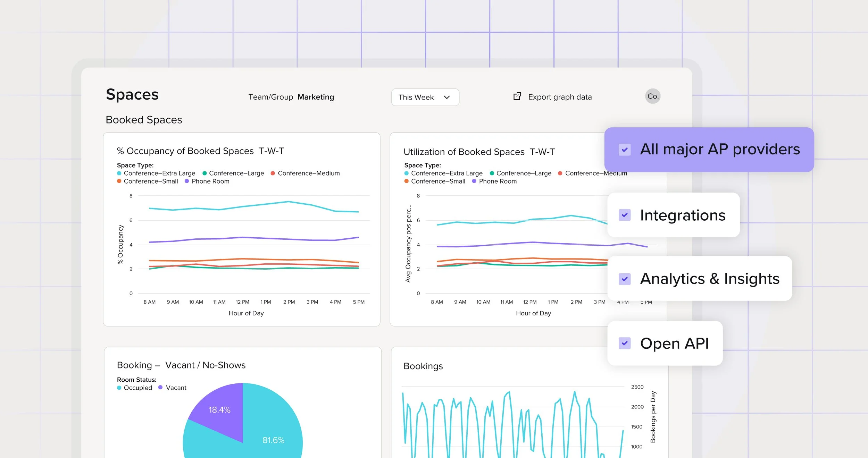Screen dimensions: 868x458
Task: Click the export graph data icon
Action: [517, 96]
